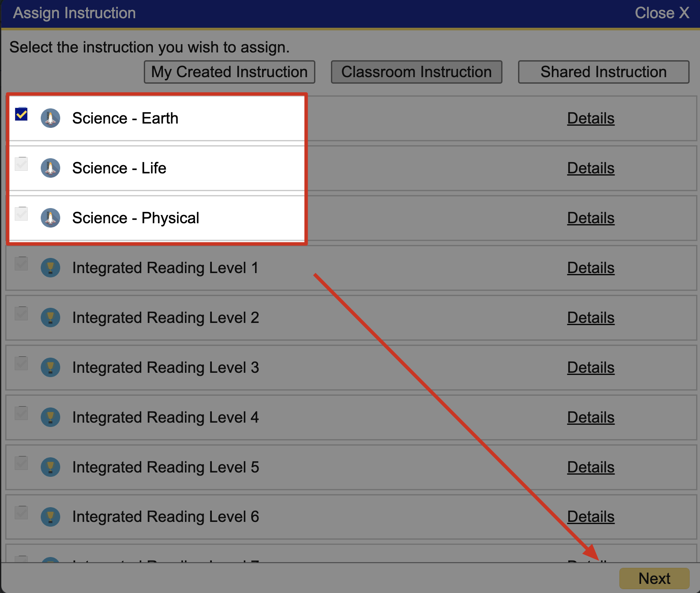
Task: Click the rocket icon beside Science - Earth
Action: [51, 118]
